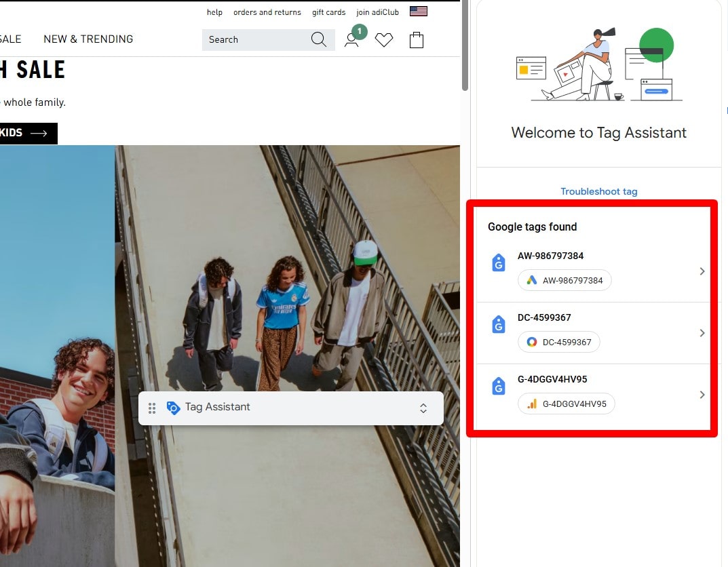
Task: Expand the G-4DGGV4HV95 tag details chevron
Action: 702,395
